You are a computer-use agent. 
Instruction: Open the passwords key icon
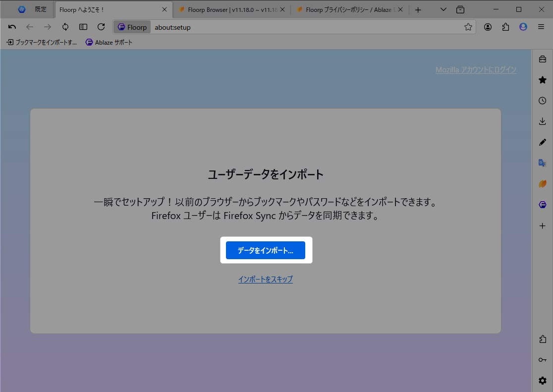(x=542, y=360)
